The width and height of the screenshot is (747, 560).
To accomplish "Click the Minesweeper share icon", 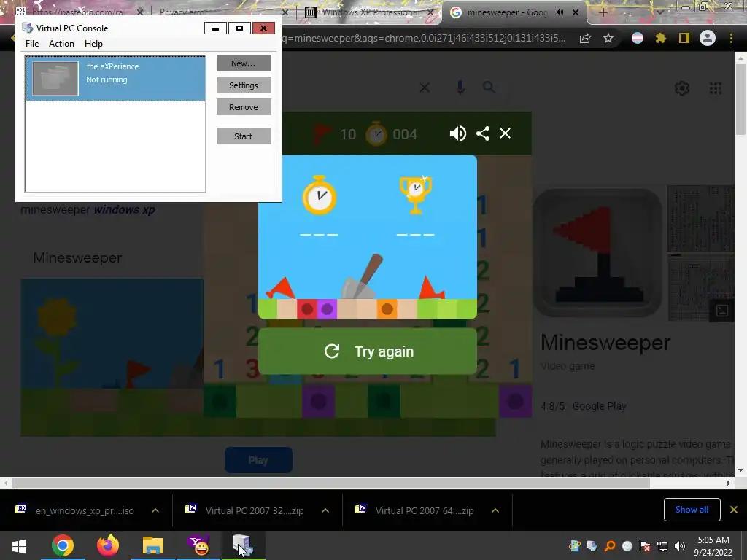I will pyautogui.click(x=483, y=133).
